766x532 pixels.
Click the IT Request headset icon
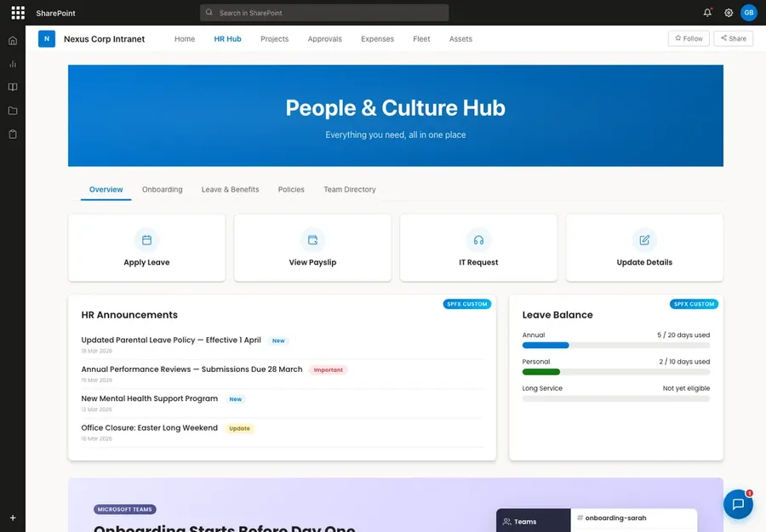coord(478,240)
